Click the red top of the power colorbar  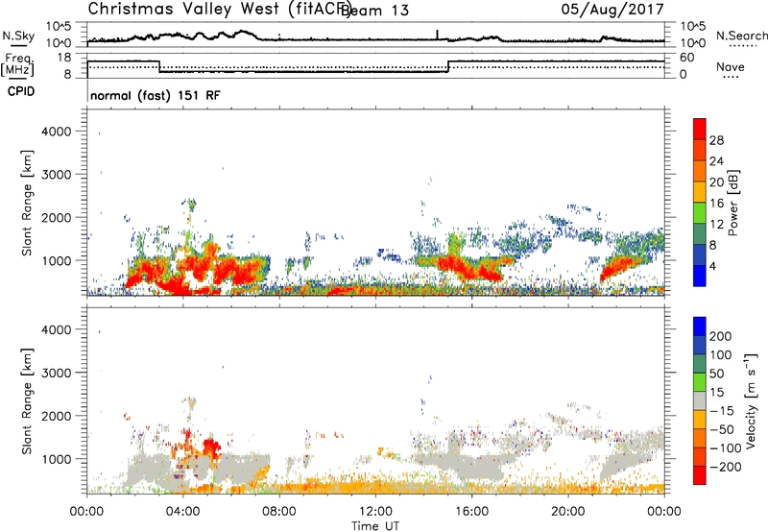pyautogui.click(x=700, y=129)
